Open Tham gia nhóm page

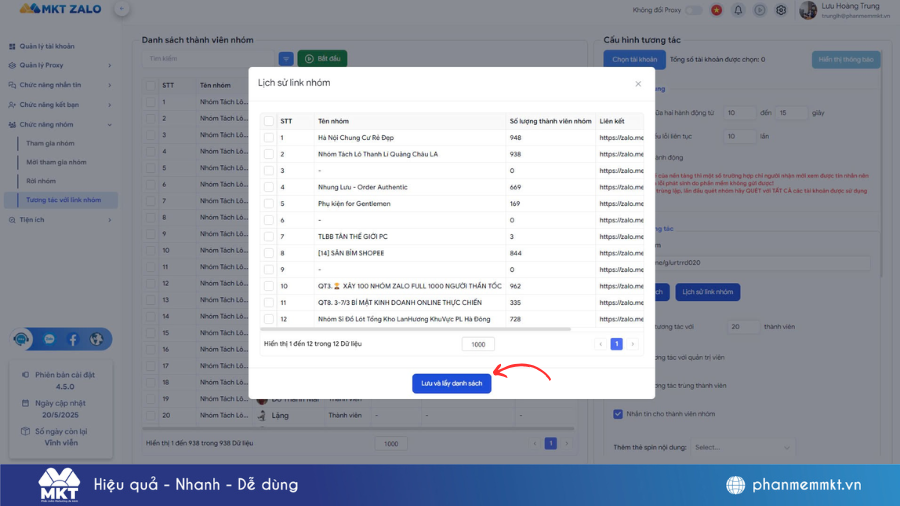(x=50, y=143)
